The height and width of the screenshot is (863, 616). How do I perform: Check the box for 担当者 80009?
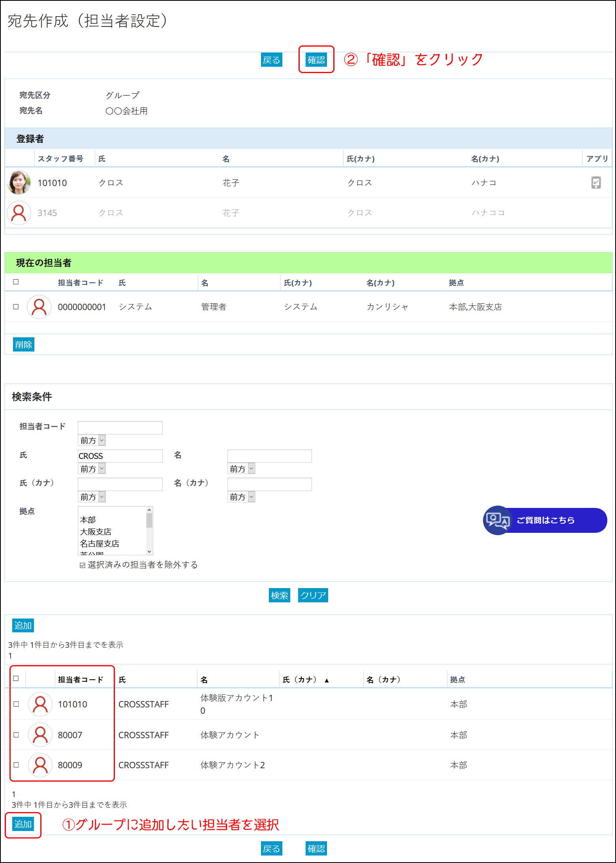[x=16, y=765]
